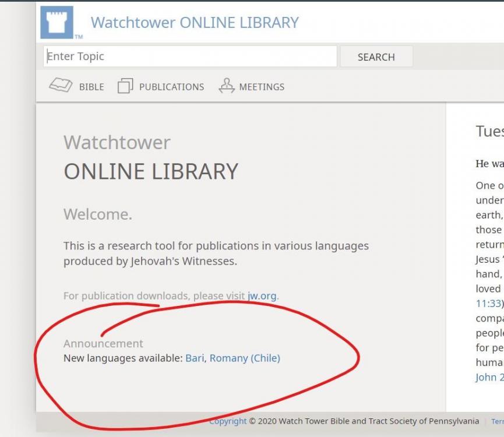Click the open book Bible icon

61,86
